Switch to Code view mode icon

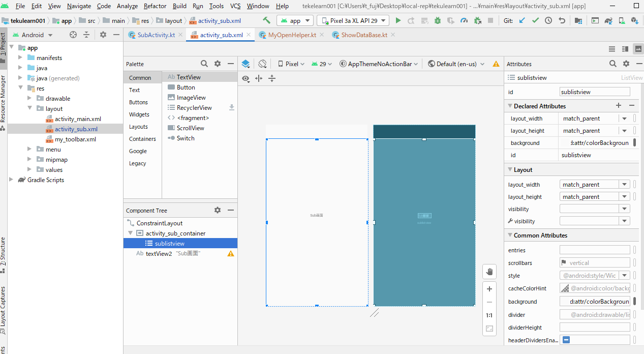612,49
